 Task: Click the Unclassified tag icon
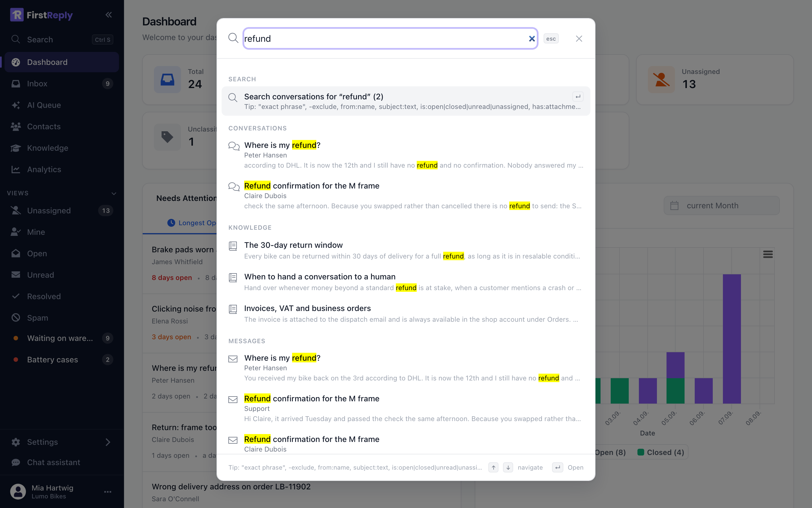click(x=167, y=137)
